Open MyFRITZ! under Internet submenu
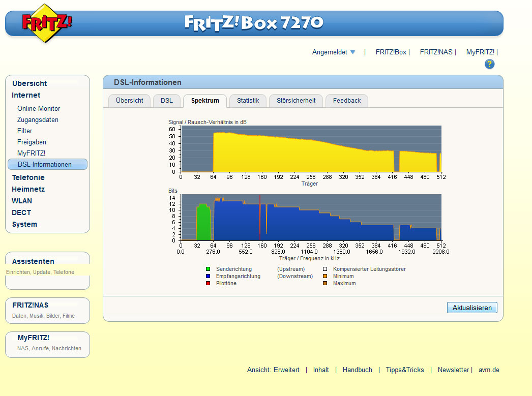The height and width of the screenshot is (396, 532). [x=31, y=153]
